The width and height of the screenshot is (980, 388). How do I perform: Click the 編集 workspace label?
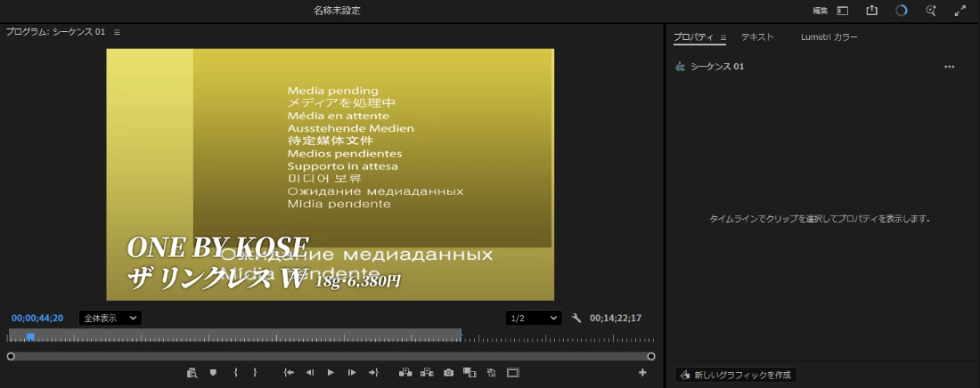coord(820,11)
